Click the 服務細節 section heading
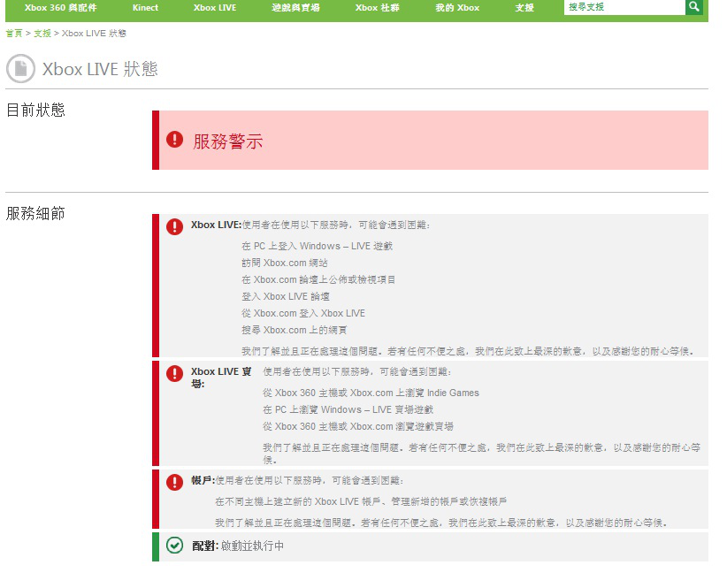 pos(35,213)
